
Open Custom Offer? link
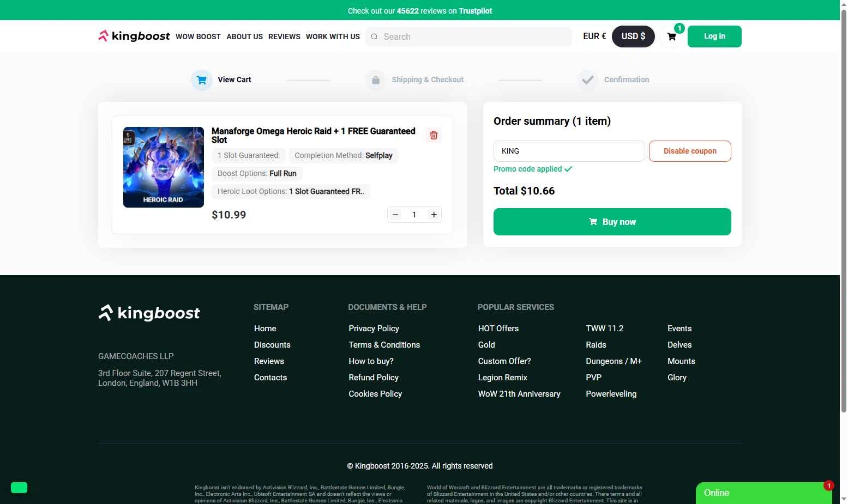point(504,361)
